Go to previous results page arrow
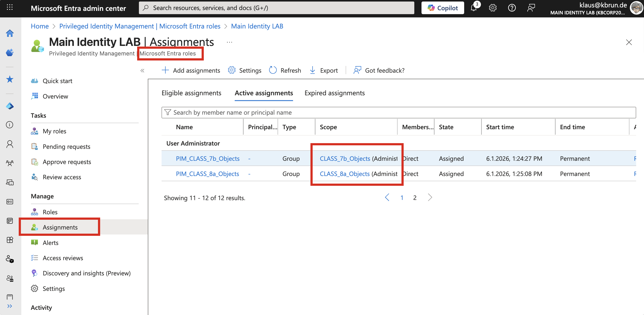Viewport: 644px width, 315px height. 387,198
